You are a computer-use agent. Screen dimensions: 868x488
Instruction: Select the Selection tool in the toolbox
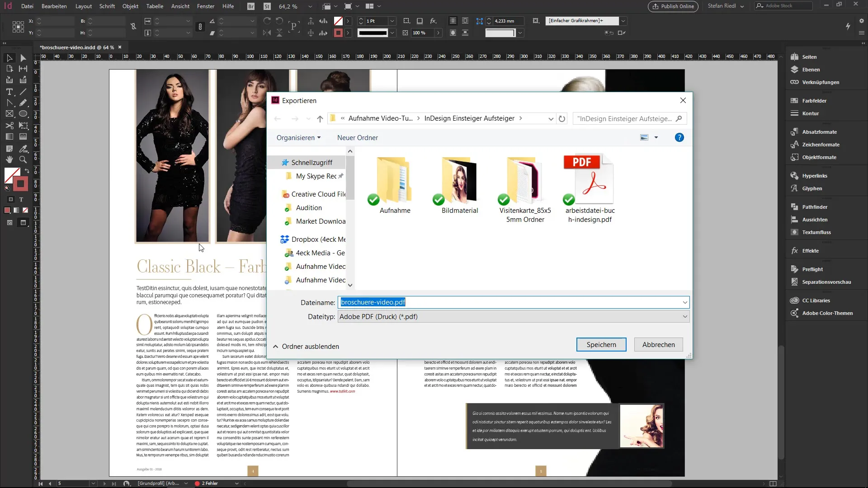[x=9, y=58]
